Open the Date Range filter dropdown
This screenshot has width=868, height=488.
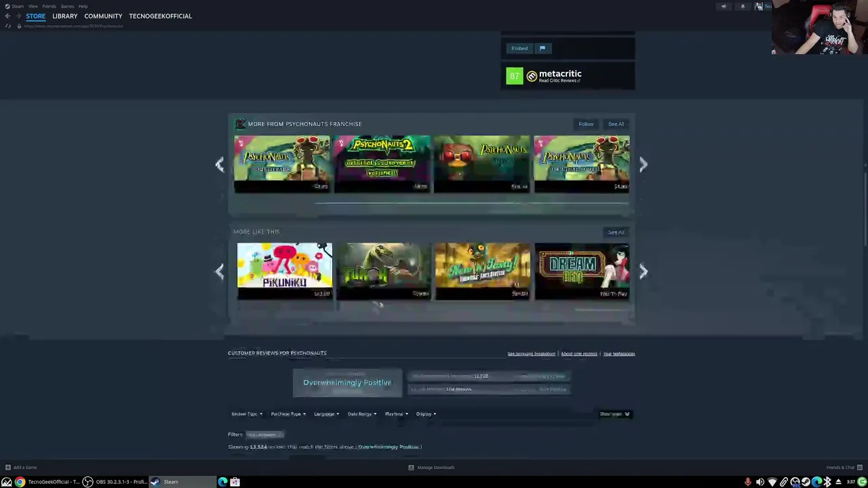coord(362,414)
